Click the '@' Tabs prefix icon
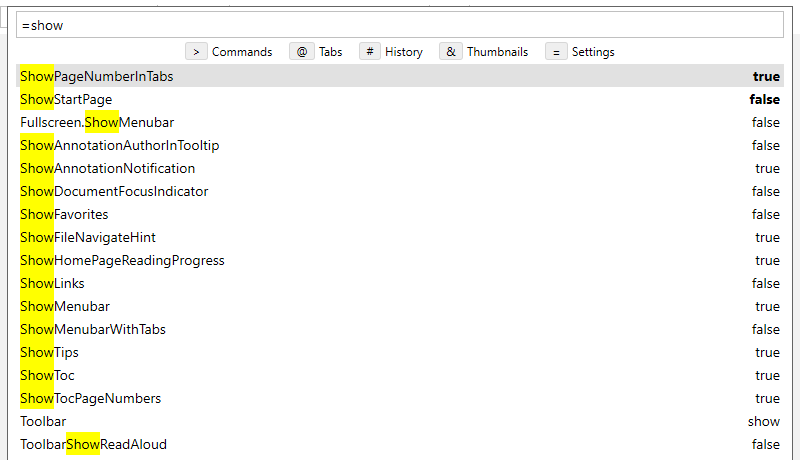 coord(302,52)
